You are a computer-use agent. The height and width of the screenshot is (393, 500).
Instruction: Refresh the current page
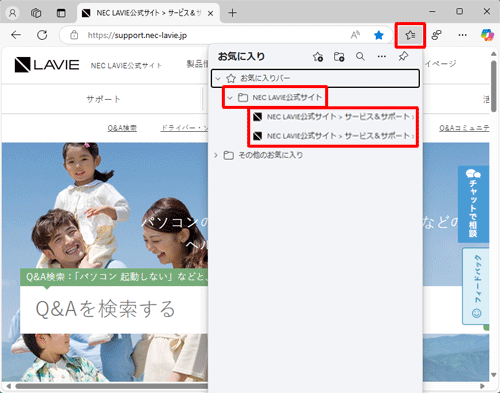(42, 35)
